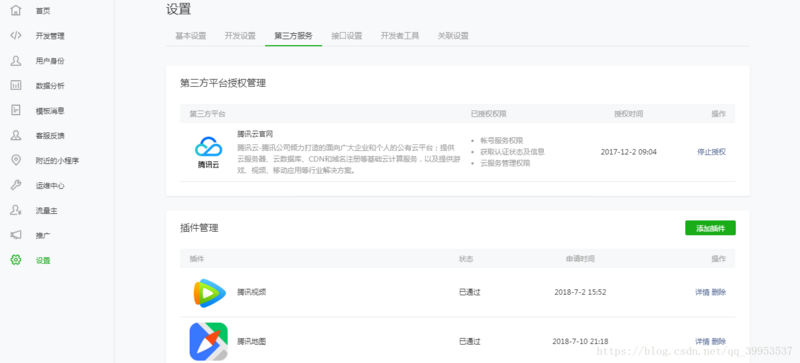Switch to the 关联设置 tab

[453, 36]
